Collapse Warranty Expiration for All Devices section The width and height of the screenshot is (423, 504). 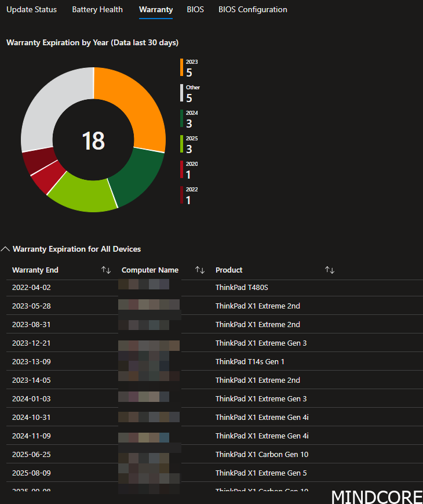(x=5, y=249)
